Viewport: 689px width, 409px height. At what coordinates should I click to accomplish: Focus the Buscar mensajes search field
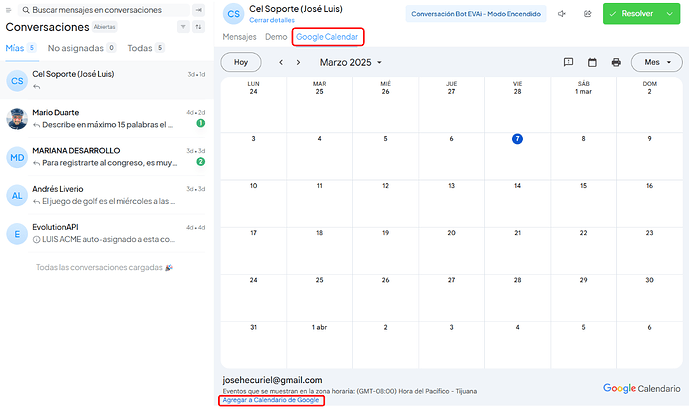[105, 10]
